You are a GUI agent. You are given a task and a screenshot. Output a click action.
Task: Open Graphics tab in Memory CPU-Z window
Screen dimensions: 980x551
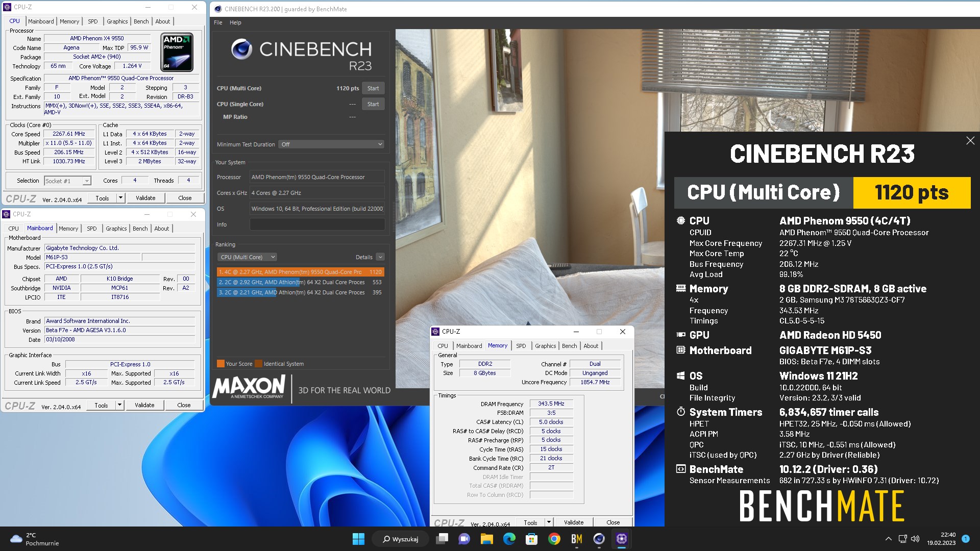click(546, 346)
